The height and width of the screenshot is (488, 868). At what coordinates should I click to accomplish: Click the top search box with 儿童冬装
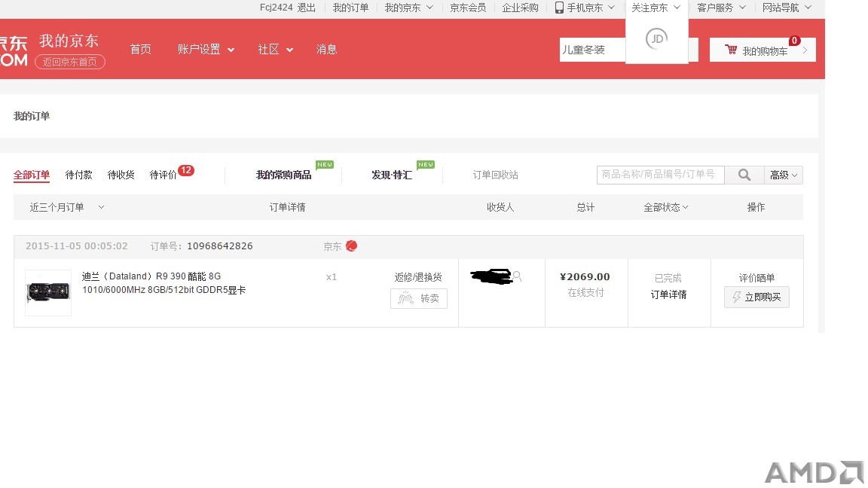(592, 50)
